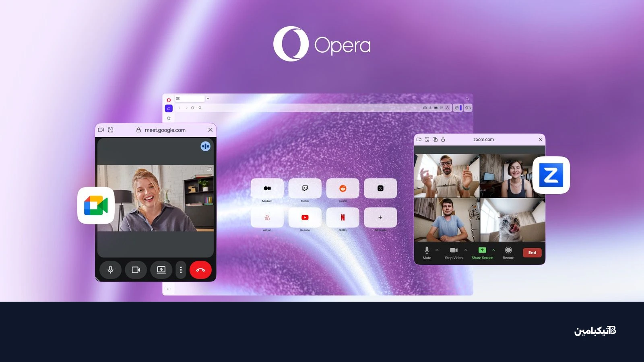Expand audio options arrow beside Mute

437,250
